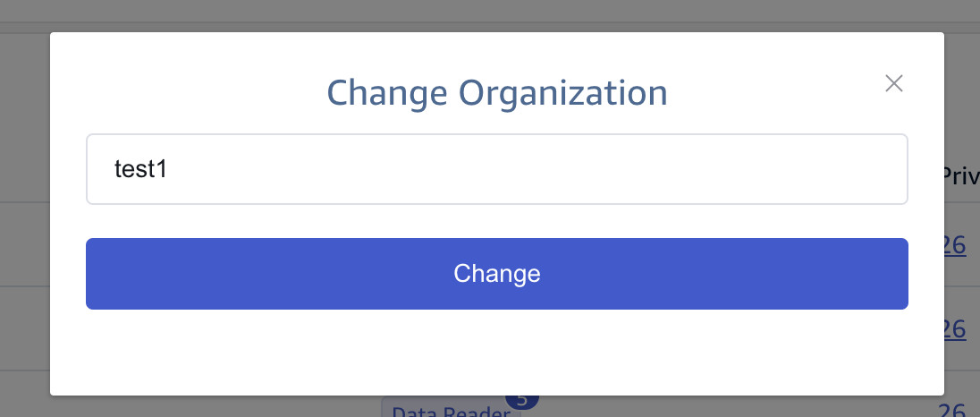Click the Change Organization dialog title
Screen dimensions: 980x417
click(x=496, y=93)
